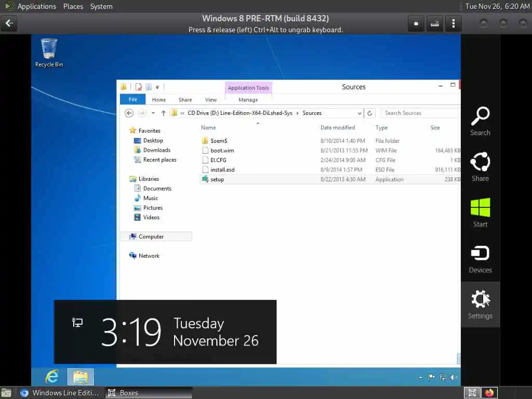The image size is (532, 399).
Task: Click New Folder quick access icon
Action: (149, 87)
